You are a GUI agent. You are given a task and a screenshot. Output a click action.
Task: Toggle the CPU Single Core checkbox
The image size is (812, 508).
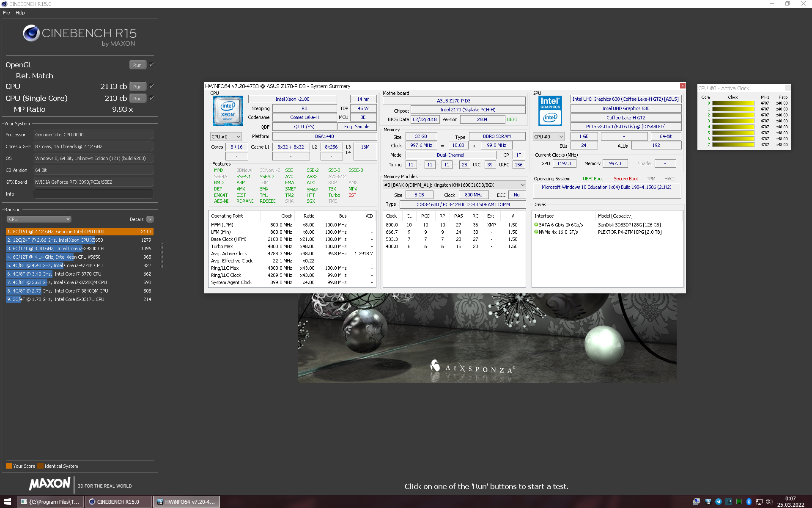(152, 98)
